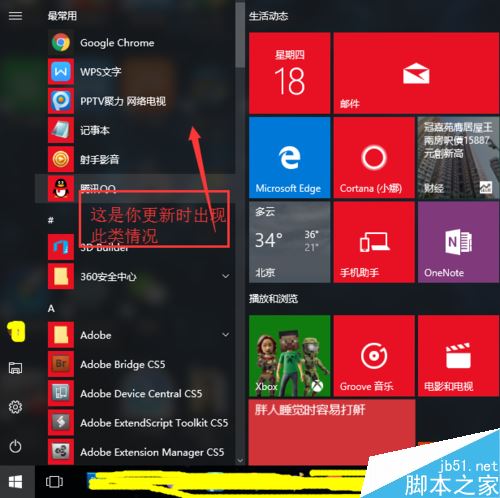Open Adobe ExtendScript Toolkit CS5 icon
The height and width of the screenshot is (498, 500).
[x=61, y=423]
